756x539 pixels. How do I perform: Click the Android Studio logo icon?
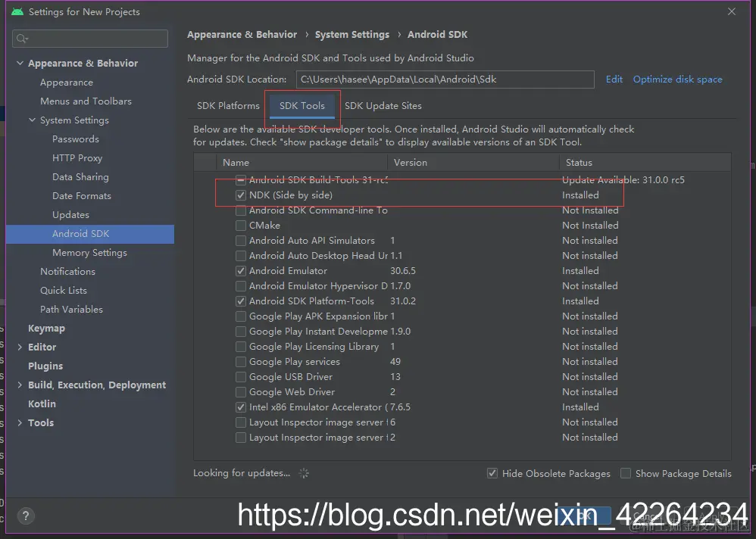pos(17,11)
